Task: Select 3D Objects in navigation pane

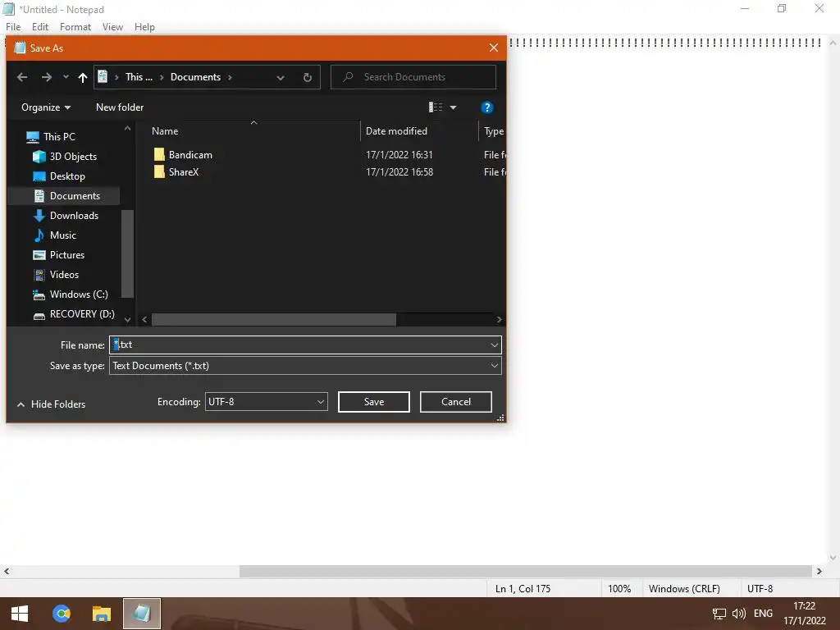Action: (73, 157)
